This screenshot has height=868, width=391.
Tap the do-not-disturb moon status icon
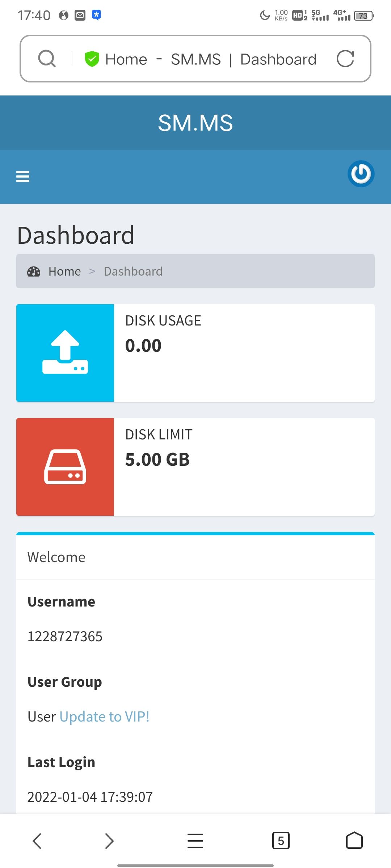[x=265, y=15]
